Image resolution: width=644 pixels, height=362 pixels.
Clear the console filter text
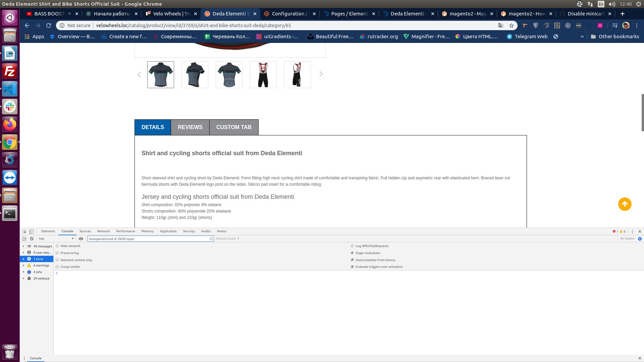(211, 239)
